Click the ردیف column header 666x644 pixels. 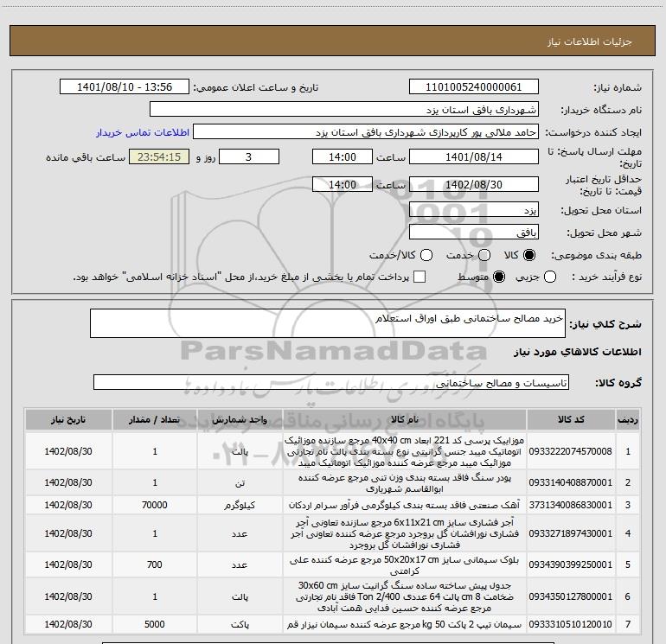628,419
